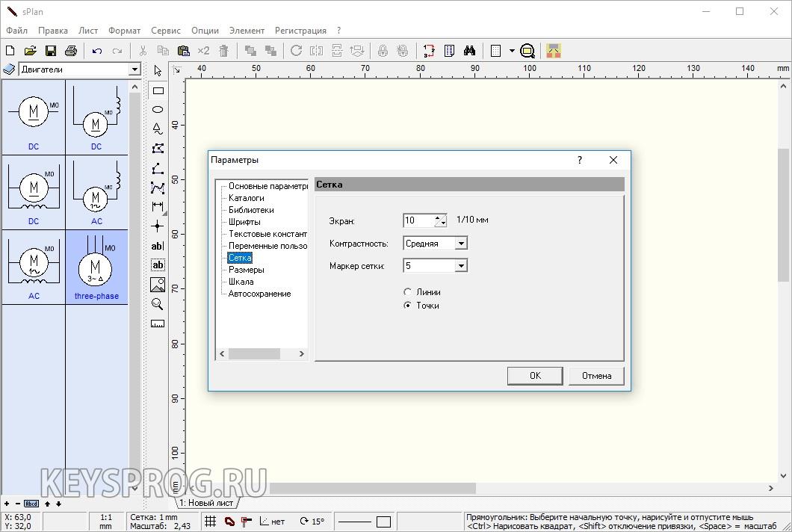This screenshot has height=532, width=792.
Task: Toggle the grid icon in status bar
Action: click(x=211, y=521)
